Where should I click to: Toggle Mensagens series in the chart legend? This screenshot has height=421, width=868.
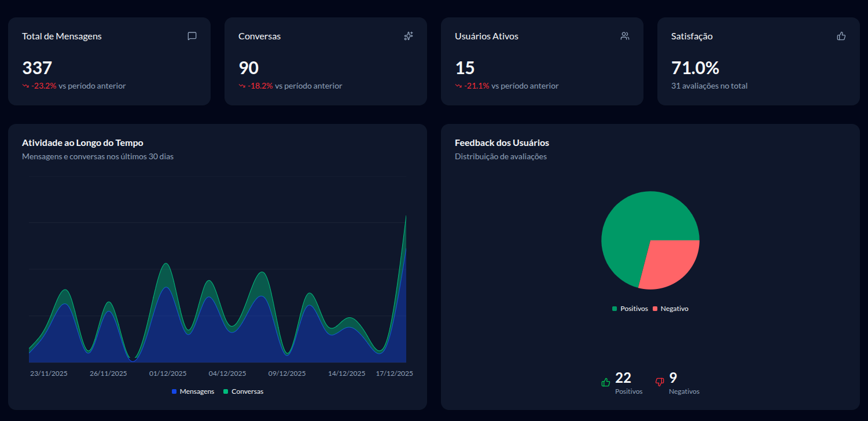[193, 391]
